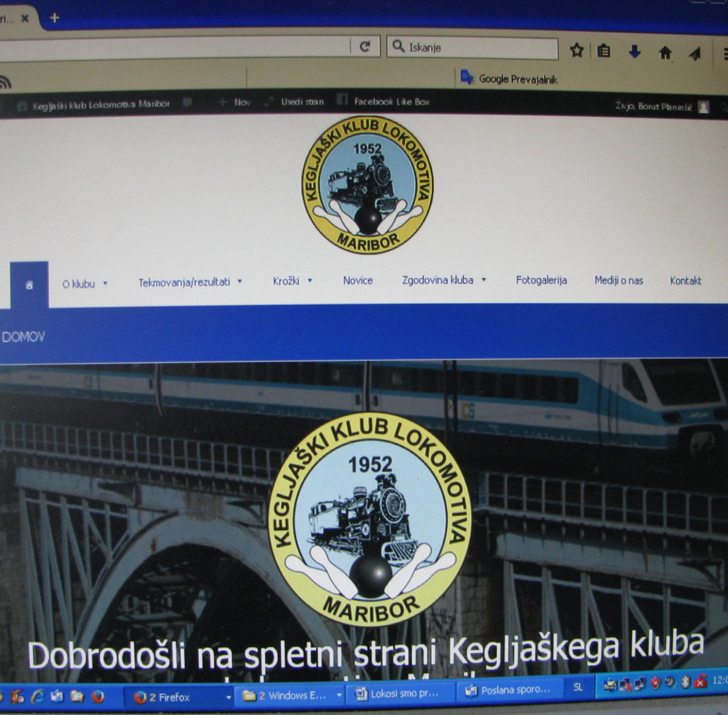Click the club logo in the page header
Viewport: 728px width, 715px height.
368,184
